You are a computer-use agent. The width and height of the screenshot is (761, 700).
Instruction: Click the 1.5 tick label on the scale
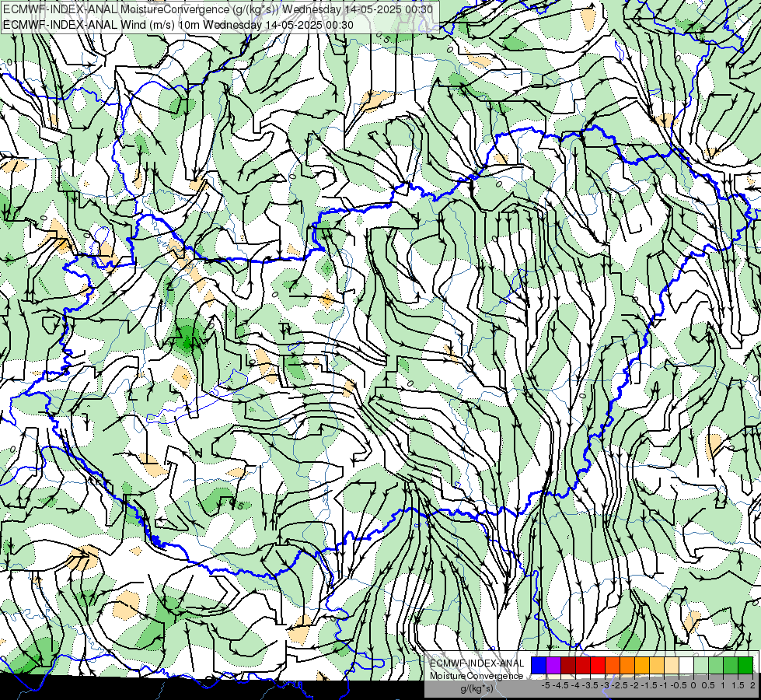pyautogui.click(x=738, y=685)
